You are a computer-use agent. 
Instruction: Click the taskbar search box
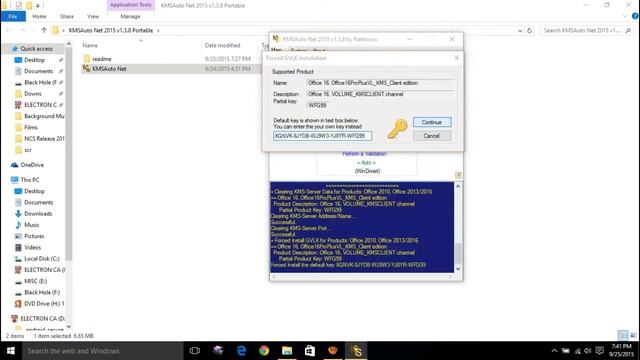click(x=102, y=351)
